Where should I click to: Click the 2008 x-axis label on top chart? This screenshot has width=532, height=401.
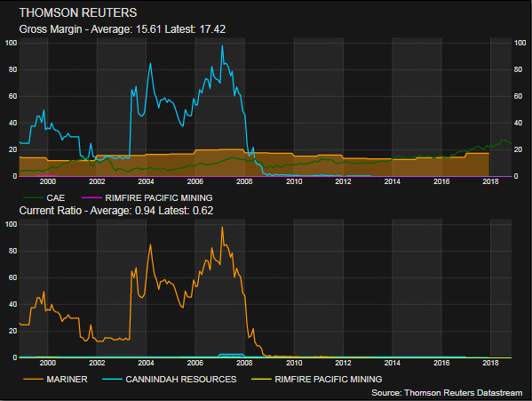click(x=244, y=181)
